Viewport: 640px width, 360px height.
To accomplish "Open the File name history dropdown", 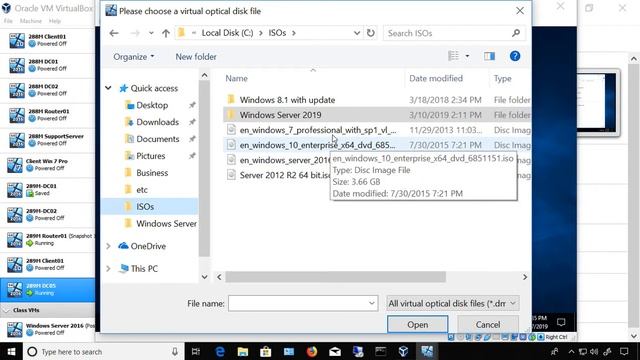I will point(371,303).
